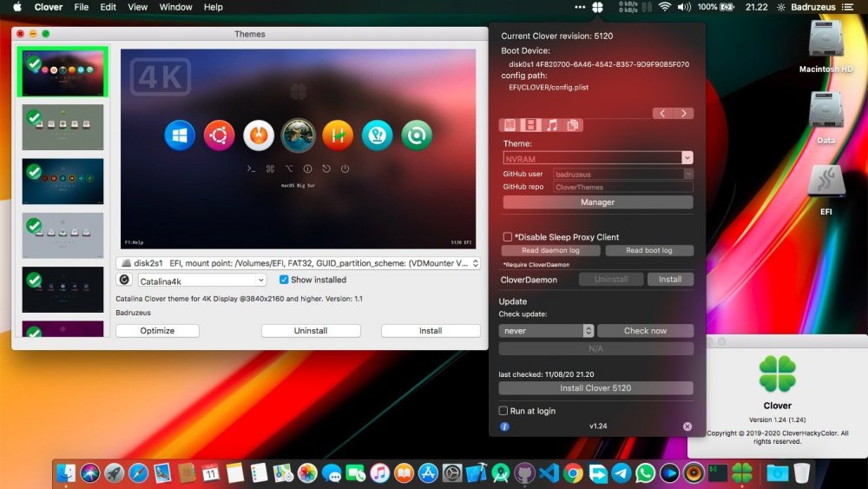868x489 pixels.
Task: Click the GitHub repo CloverThemes field
Action: click(x=622, y=188)
